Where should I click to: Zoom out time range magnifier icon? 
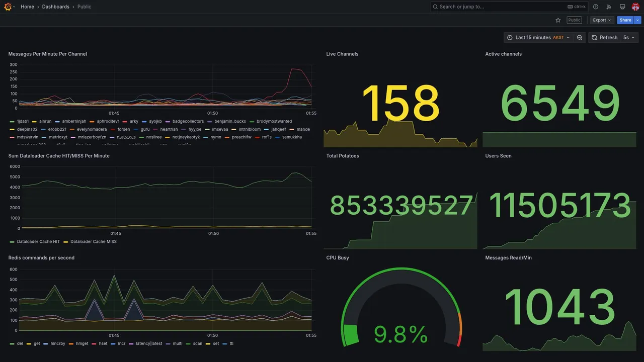click(x=580, y=38)
